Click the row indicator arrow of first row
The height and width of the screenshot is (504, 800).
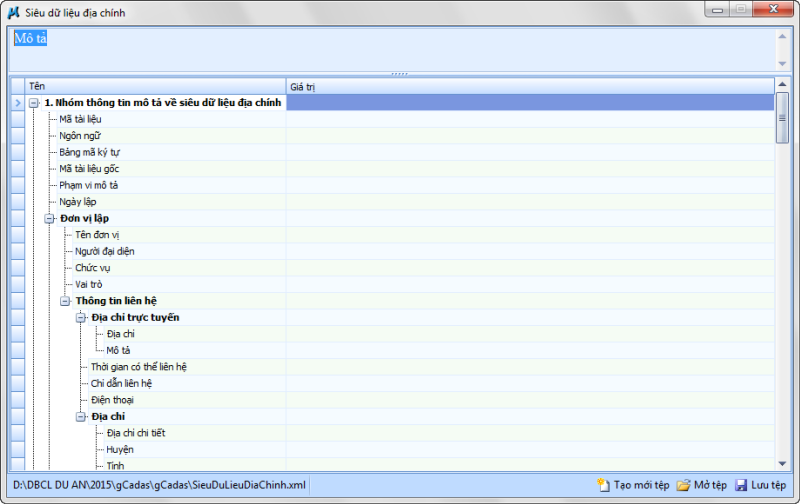pos(17,102)
